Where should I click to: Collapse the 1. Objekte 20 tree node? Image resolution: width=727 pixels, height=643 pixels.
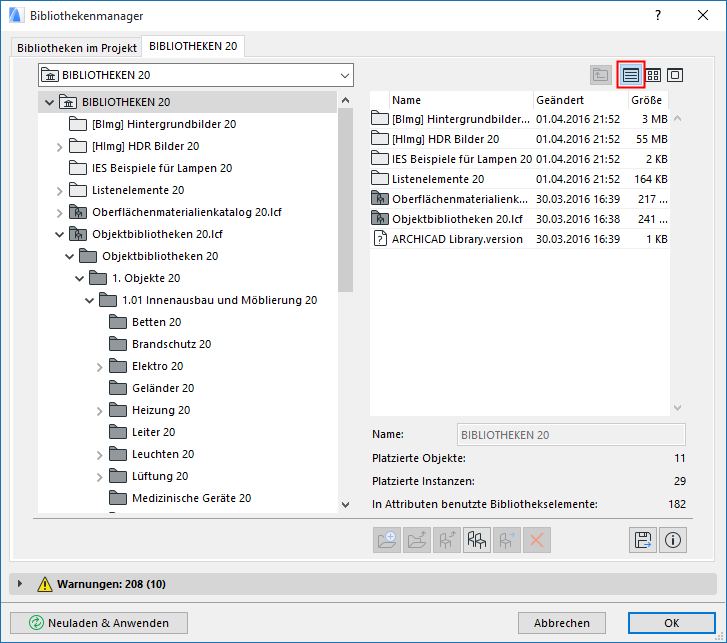pyautogui.click(x=79, y=279)
